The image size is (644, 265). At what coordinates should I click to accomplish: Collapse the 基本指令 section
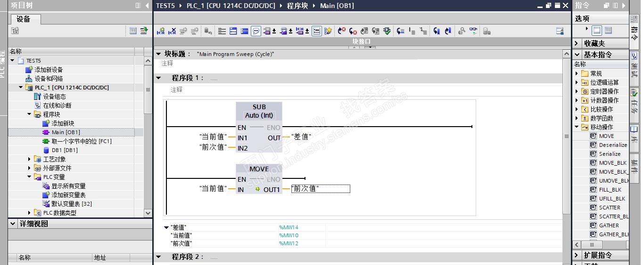point(577,55)
